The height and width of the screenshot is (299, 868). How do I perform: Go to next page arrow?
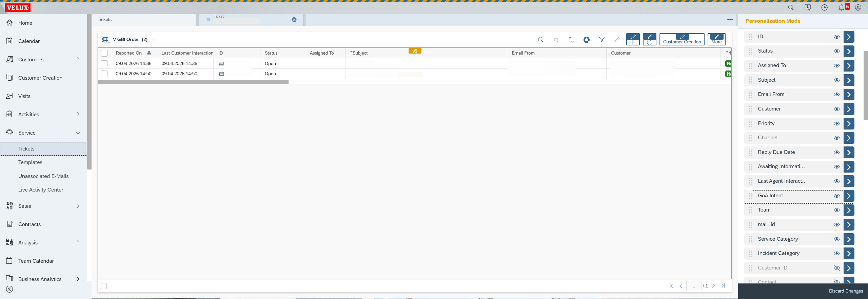tap(714, 286)
